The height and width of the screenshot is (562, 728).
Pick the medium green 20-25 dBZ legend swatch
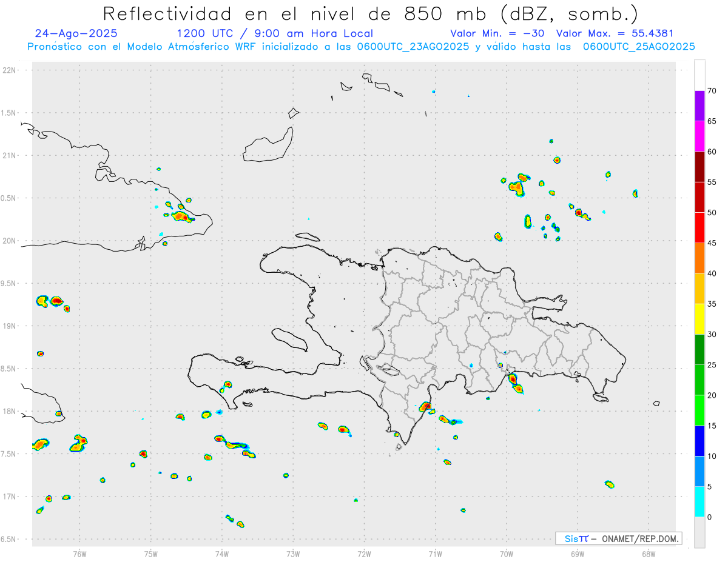click(x=700, y=380)
